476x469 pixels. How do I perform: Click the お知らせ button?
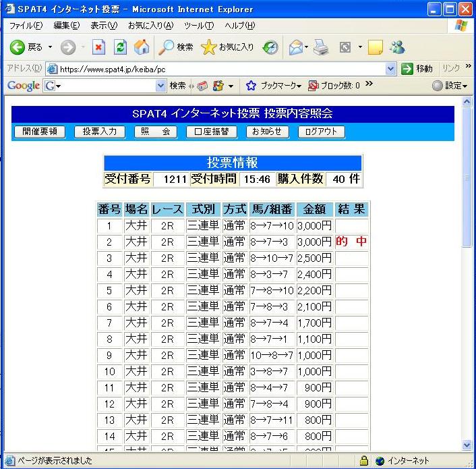point(268,132)
